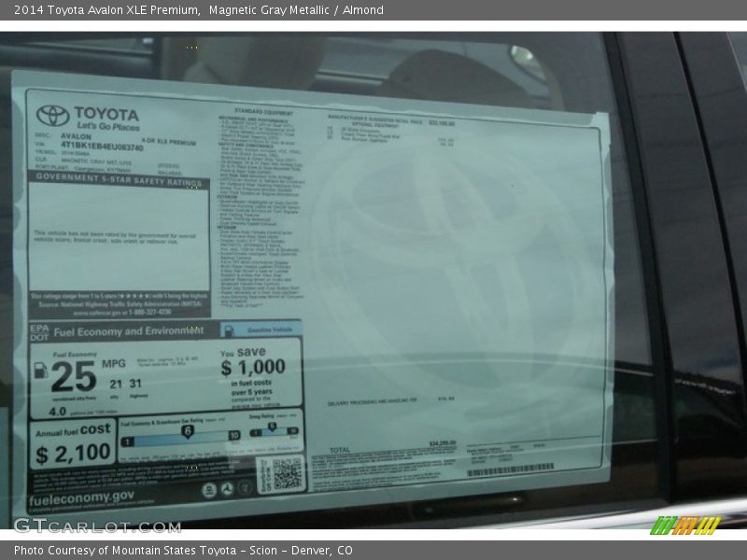This screenshot has height=560, width=747.
Task: Click the pump icon on the Gasoline Vehicle banner
Action: [229, 329]
